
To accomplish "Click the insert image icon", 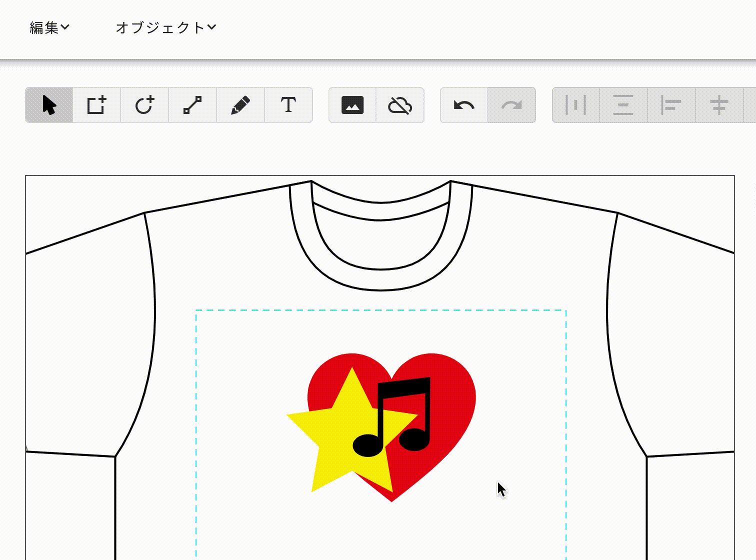I will point(352,105).
